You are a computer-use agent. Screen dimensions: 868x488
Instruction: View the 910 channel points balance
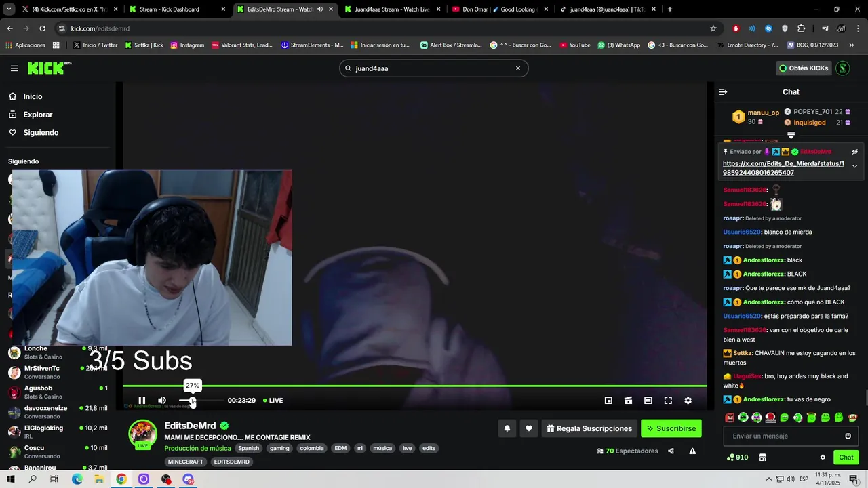point(737,457)
